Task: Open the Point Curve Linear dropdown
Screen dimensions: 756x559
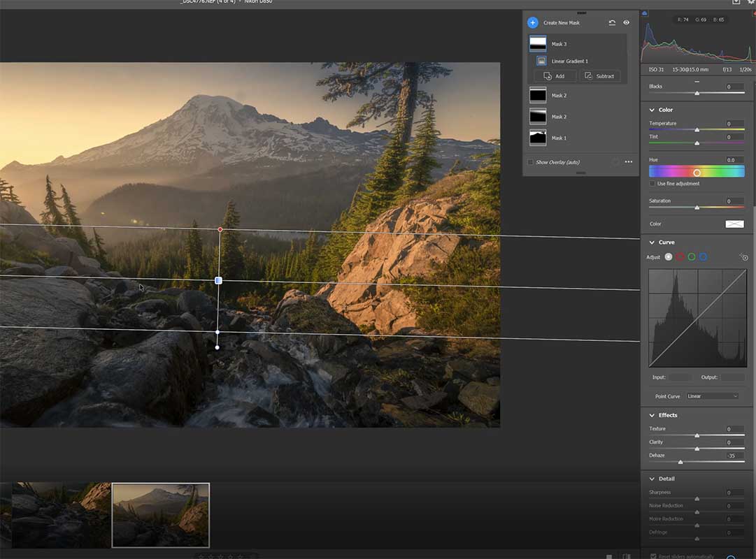Action: coord(712,396)
